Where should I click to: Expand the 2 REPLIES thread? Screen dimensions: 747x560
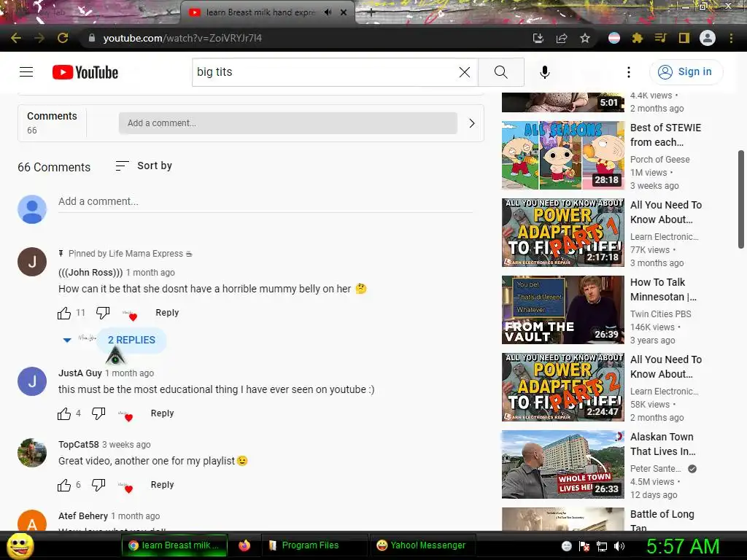click(131, 340)
